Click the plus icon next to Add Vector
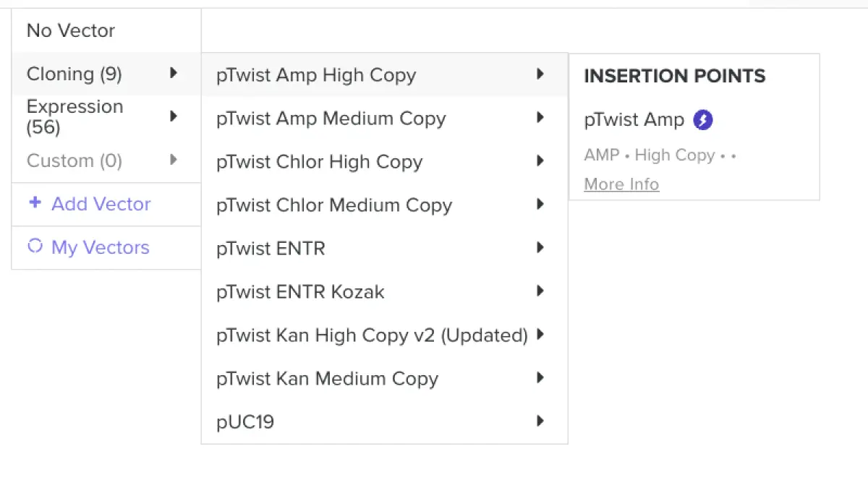This screenshot has width=868, height=488. (x=35, y=203)
